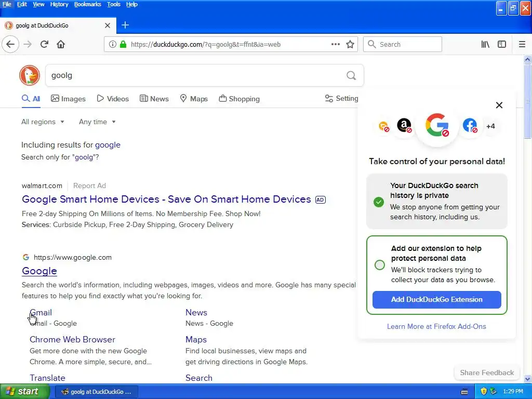Select the All results tab
This screenshot has height=399, width=532.
[x=31, y=99]
